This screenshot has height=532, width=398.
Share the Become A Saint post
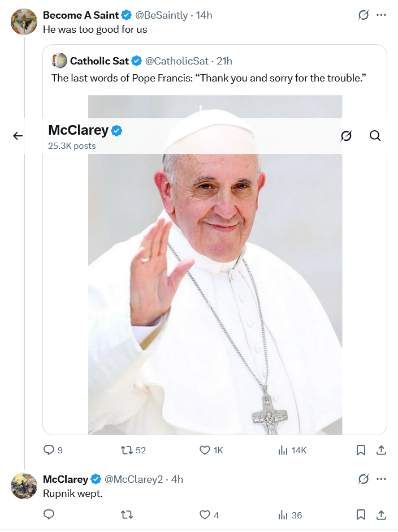pos(381,450)
